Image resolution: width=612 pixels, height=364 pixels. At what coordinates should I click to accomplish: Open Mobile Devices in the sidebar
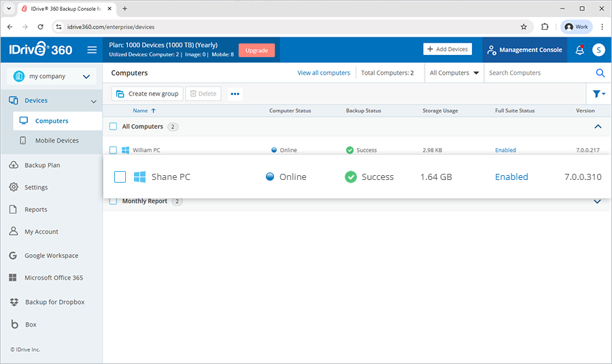pyautogui.click(x=56, y=141)
